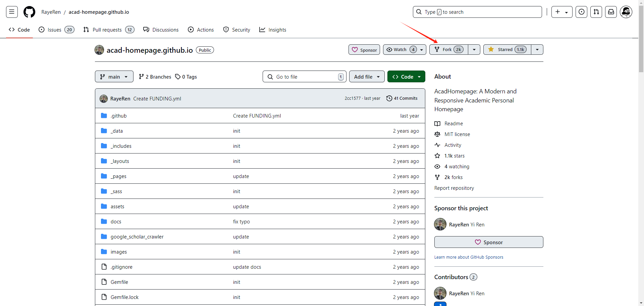The height and width of the screenshot is (306, 644).
Task: Open the Add file dropdown
Action: click(367, 77)
